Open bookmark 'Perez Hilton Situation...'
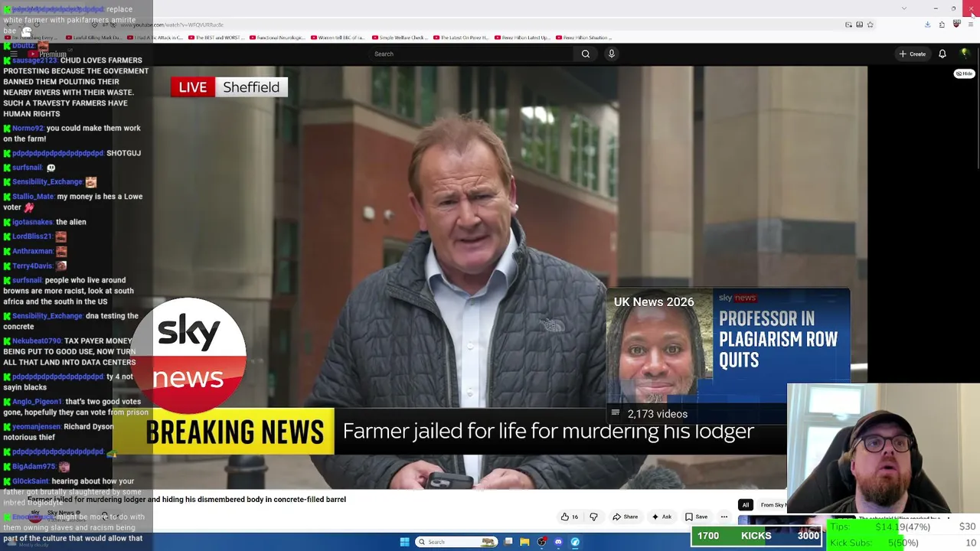Viewport: 980px width, 551px height. [x=583, y=37]
